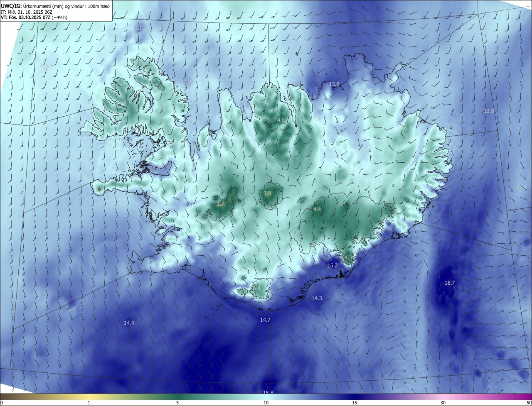Screen dimensions: 532x406
Task: Click the 6.7 value label
Action: coord(407,128)
